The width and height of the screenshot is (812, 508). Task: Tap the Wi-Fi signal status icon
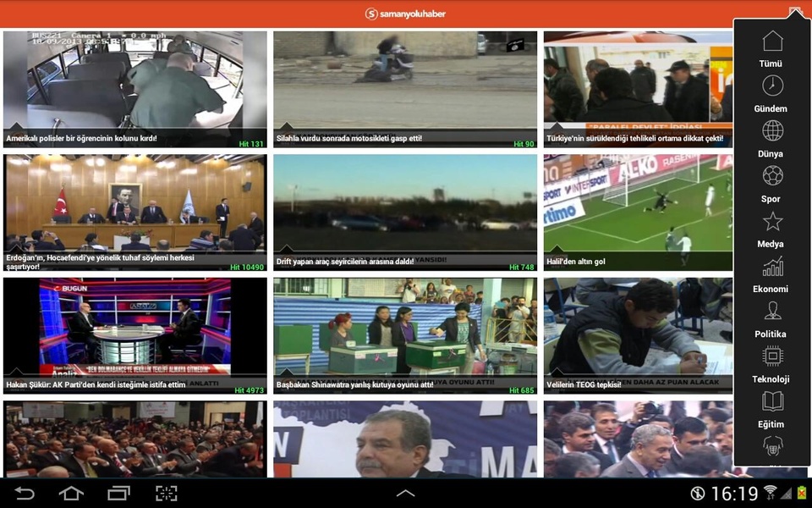[x=770, y=493]
